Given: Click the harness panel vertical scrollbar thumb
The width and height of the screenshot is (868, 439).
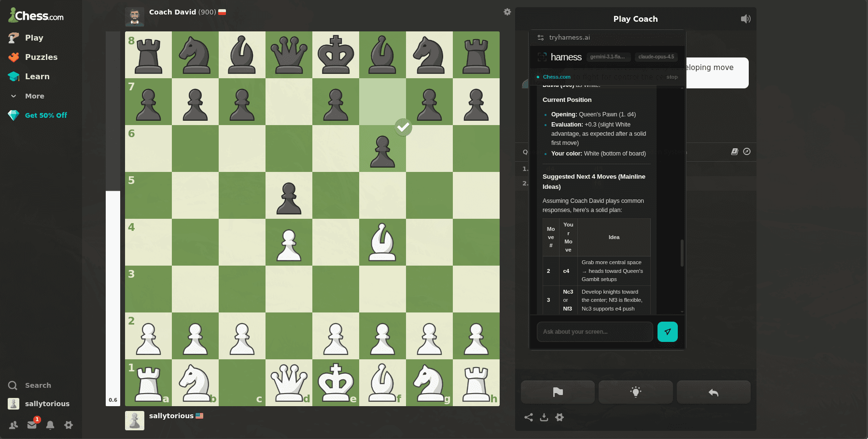Looking at the screenshot, I should [x=682, y=253].
